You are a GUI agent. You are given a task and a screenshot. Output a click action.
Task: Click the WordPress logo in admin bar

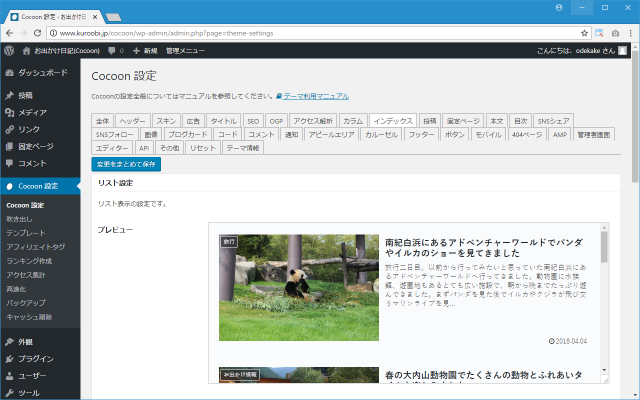coord(8,50)
